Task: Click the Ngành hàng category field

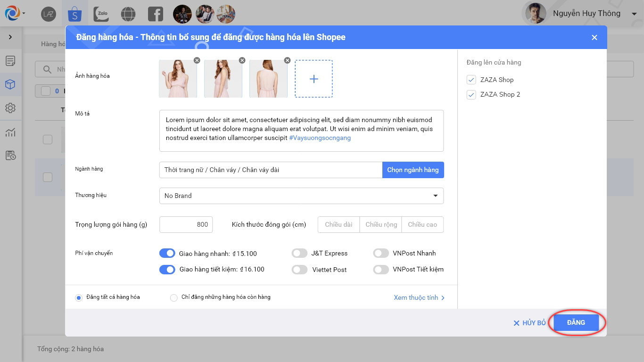Action: (x=271, y=170)
